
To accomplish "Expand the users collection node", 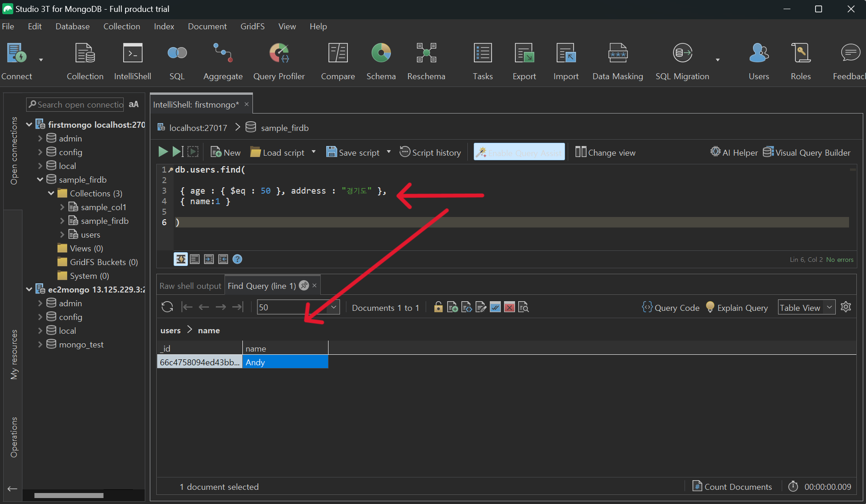I will coord(62,234).
